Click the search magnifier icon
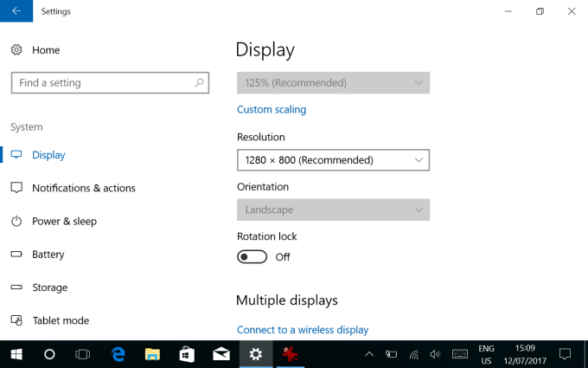This screenshot has width=588, height=368. pos(200,83)
